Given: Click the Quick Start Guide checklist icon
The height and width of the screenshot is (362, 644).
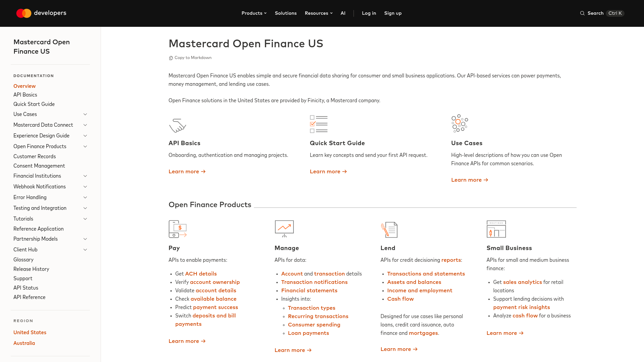Looking at the screenshot, I should 319,124.
